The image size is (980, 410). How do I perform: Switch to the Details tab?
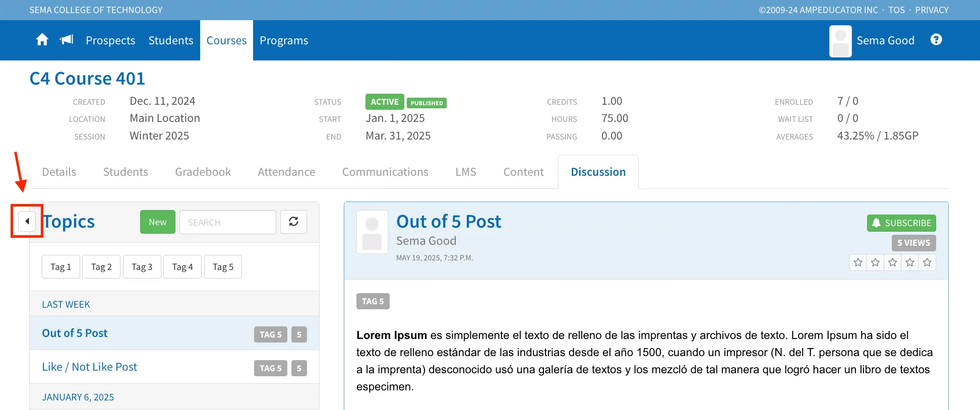pyautogui.click(x=59, y=172)
